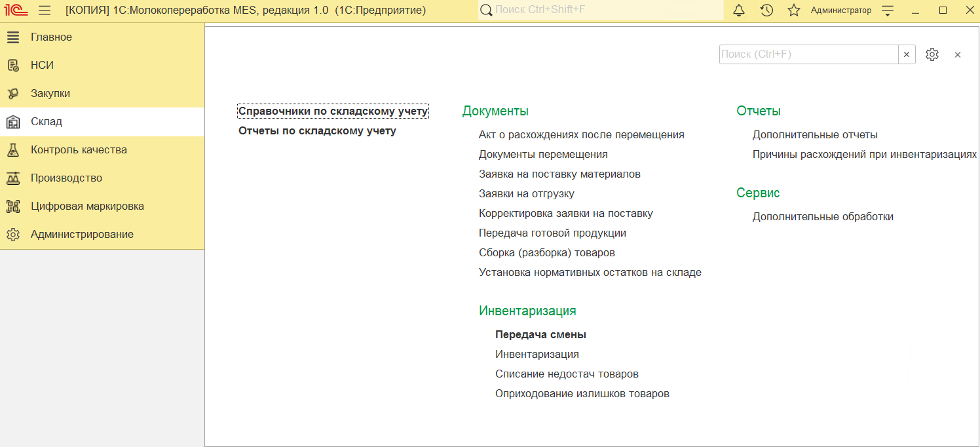Open notifications bell icon
Image resolution: width=980 pixels, height=447 pixels.
(x=739, y=10)
